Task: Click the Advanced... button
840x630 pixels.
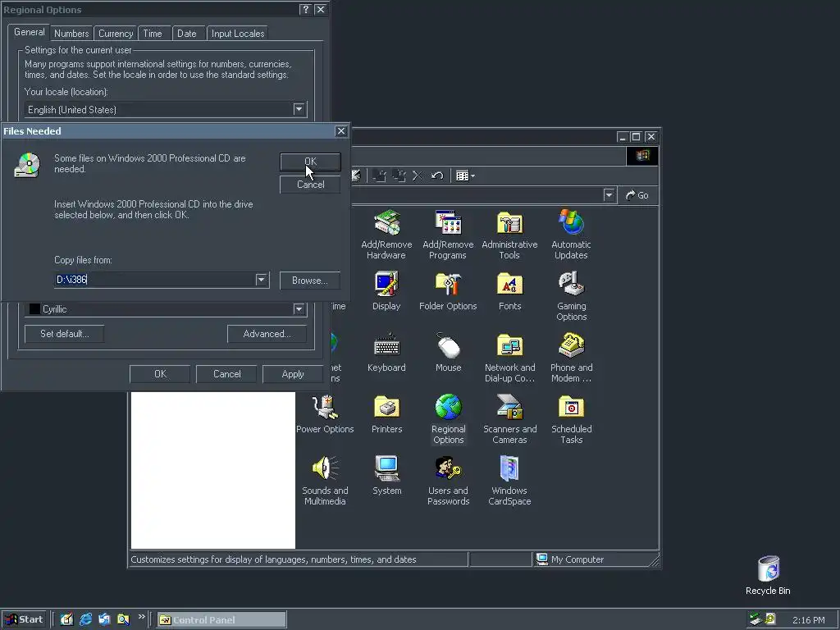Action: (x=267, y=334)
